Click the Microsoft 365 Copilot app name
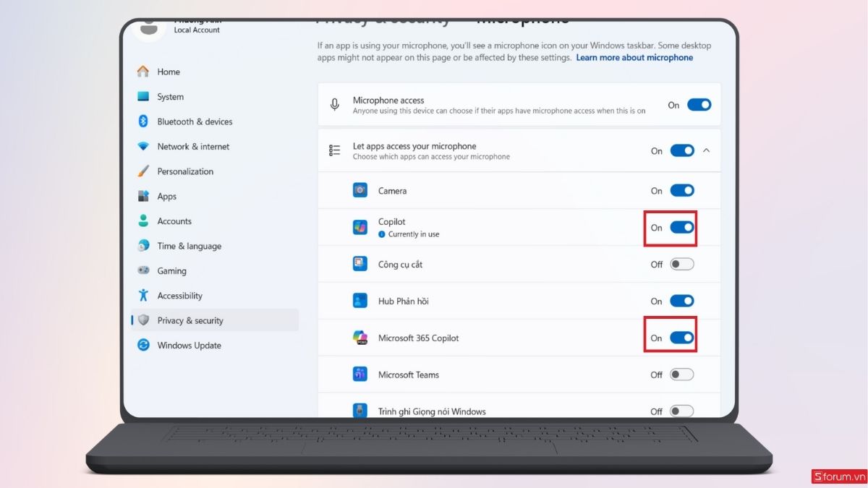 pos(418,338)
